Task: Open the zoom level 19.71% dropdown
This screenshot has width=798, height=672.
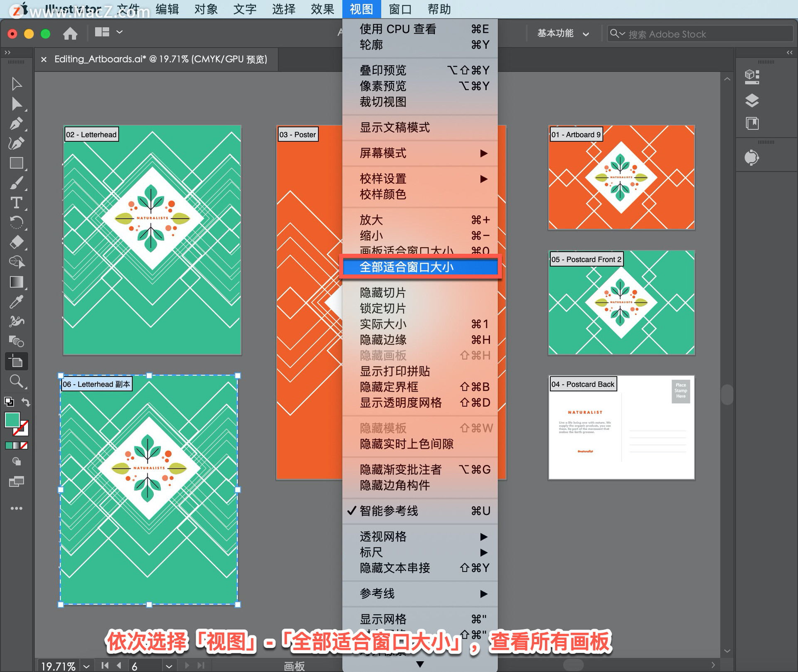Action: click(x=86, y=666)
